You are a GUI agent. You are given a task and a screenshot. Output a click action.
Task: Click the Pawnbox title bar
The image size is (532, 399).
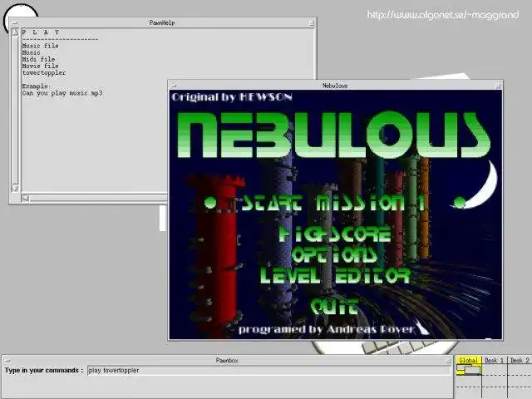coord(227,361)
